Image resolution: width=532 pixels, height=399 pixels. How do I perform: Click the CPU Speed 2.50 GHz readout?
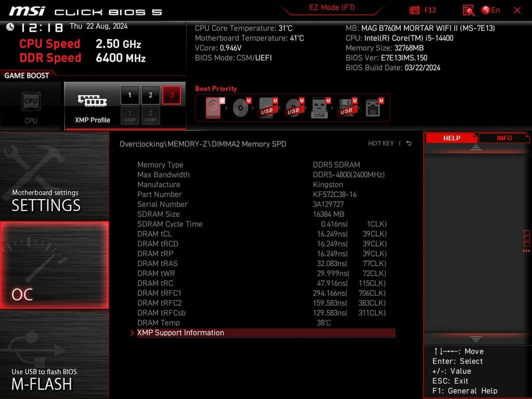(x=80, y=44)
